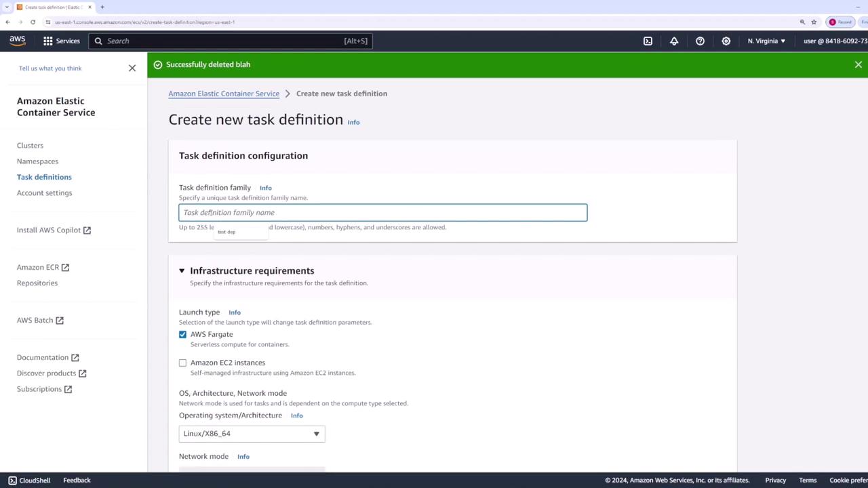Open CloudShell from the footer bar
Viewport: 868px width, 488px height.
coord(29,480)
